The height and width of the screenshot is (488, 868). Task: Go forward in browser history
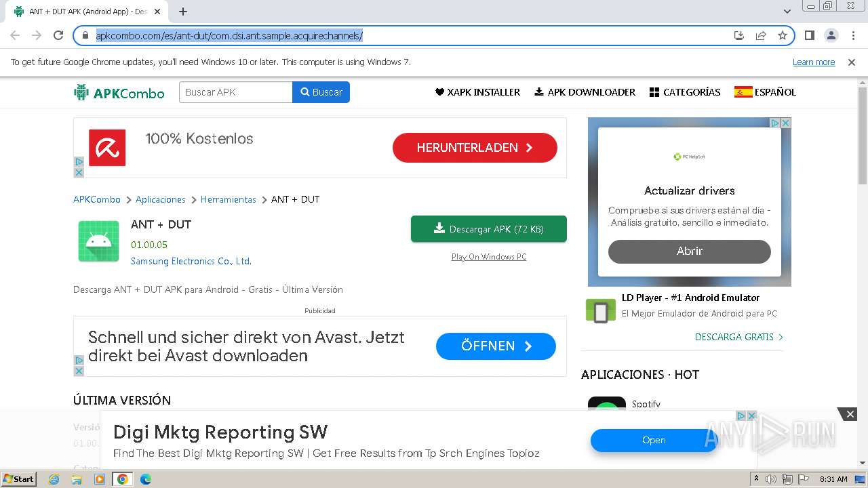[x=37, y=35]
